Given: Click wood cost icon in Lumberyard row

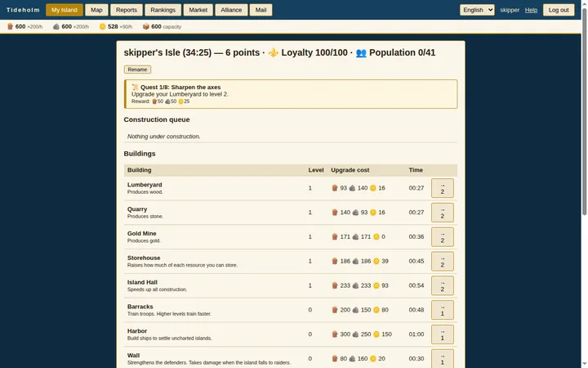Looking at the screenshot, I should coord(335,188).
